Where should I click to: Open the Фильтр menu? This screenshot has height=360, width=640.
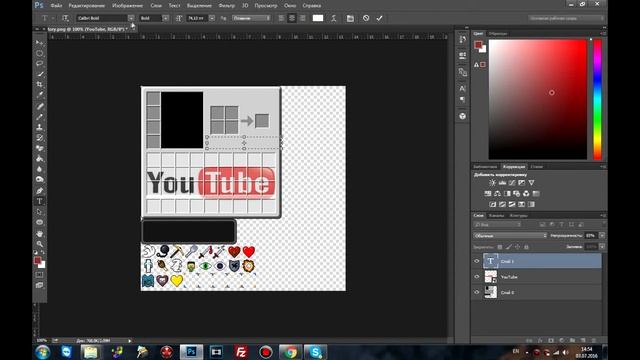pos(227,6)
